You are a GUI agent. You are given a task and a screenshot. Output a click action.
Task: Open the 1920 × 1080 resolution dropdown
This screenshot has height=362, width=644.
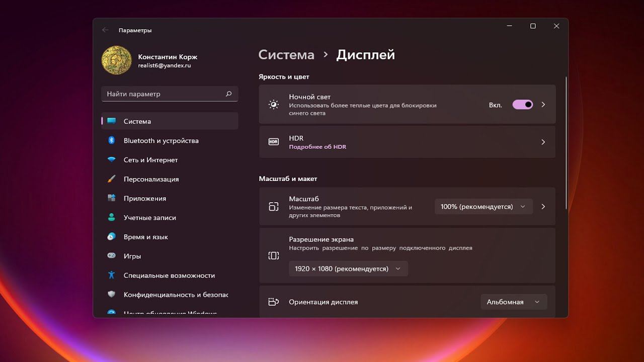[x=348, y=269]
